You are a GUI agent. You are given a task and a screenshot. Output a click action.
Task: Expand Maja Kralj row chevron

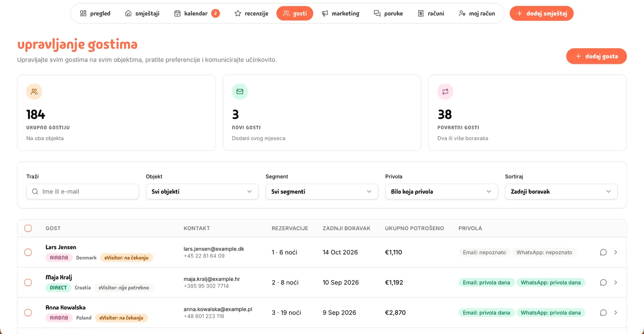click(x=616, y=283)
